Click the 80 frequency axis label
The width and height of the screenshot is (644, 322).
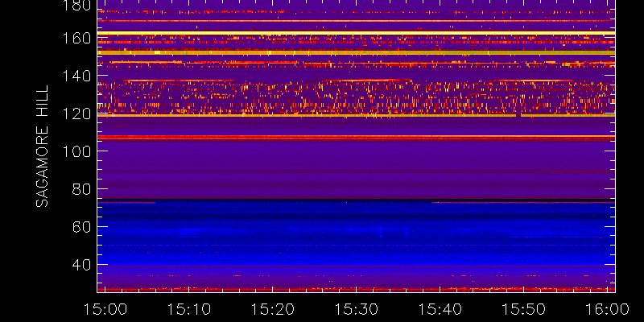[81, 189]
